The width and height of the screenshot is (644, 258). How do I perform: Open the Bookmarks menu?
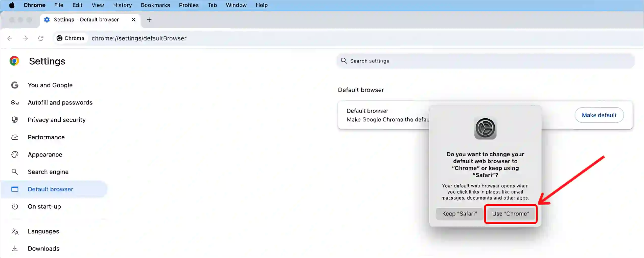pyautogui.click(x=155, y=5)
